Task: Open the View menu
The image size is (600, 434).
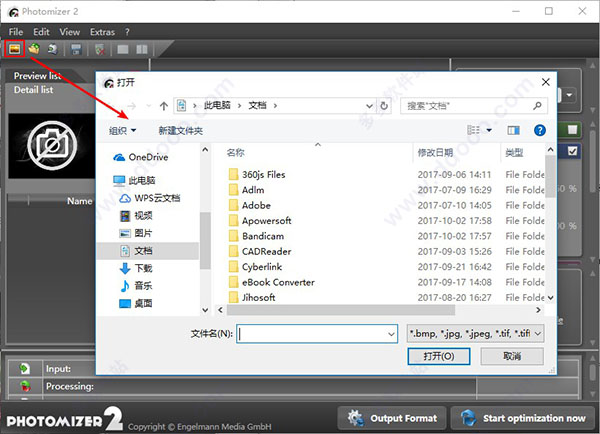Action: [70, 32]
